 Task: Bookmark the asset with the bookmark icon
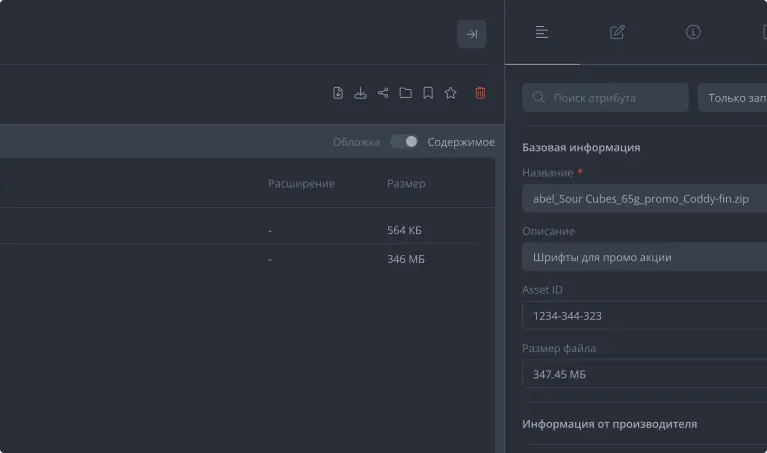point(428,93)
